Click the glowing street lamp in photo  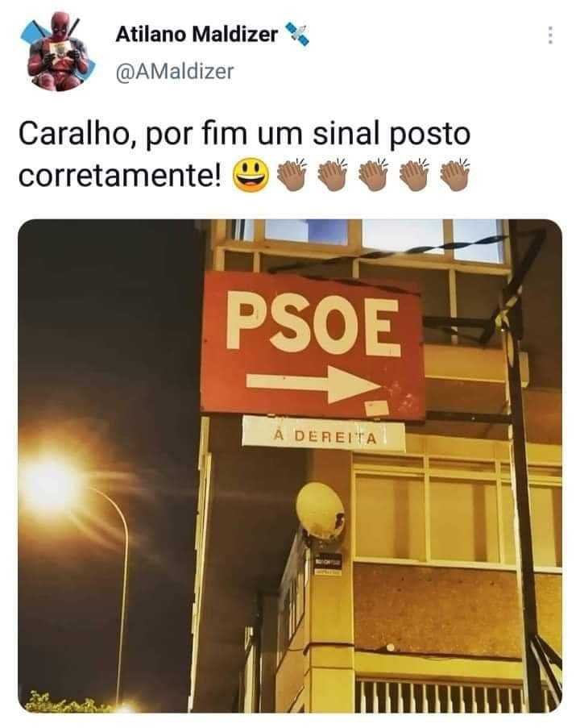coord(50,484)
